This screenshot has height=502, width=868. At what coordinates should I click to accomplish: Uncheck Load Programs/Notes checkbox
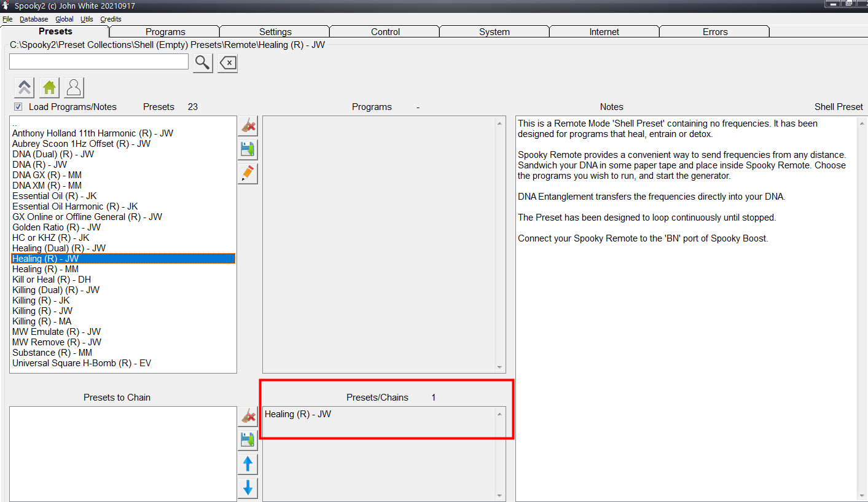tap(18, 107)
